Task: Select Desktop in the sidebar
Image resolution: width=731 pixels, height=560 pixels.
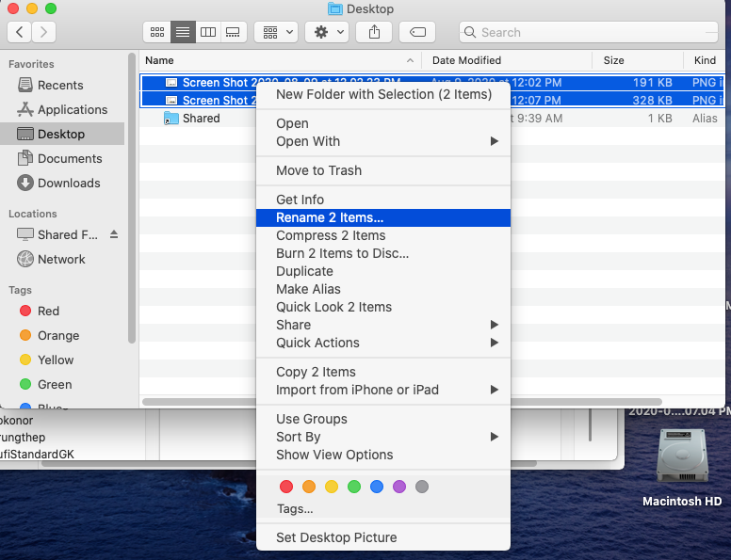Action: [62, 135]
